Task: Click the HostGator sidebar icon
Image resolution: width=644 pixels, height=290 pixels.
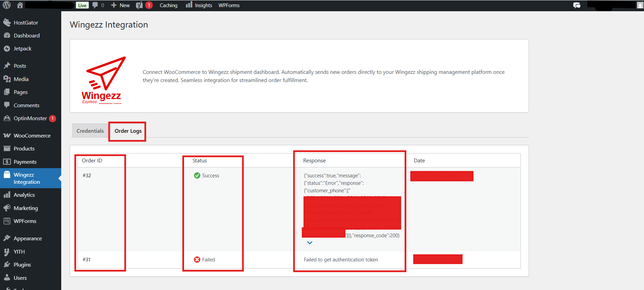Action: pyautogui.click(x=7, y=22)
